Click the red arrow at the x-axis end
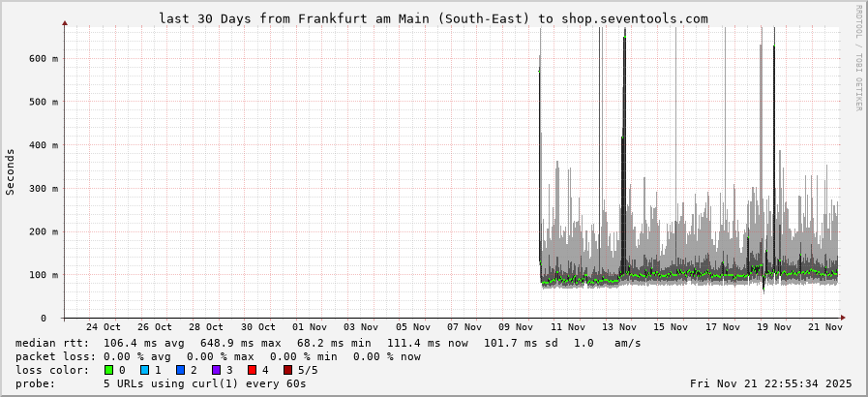 pyautogui.click(x=842, y=318)
